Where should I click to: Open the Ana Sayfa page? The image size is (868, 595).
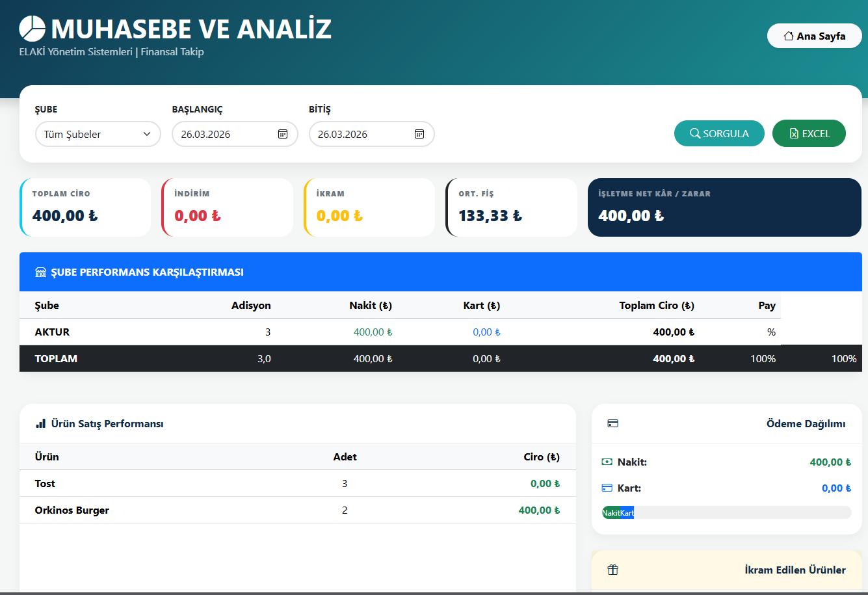coord(814,36)
